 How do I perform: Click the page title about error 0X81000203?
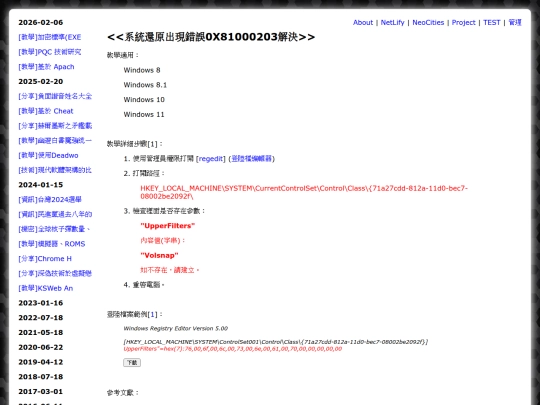point(211,37)
